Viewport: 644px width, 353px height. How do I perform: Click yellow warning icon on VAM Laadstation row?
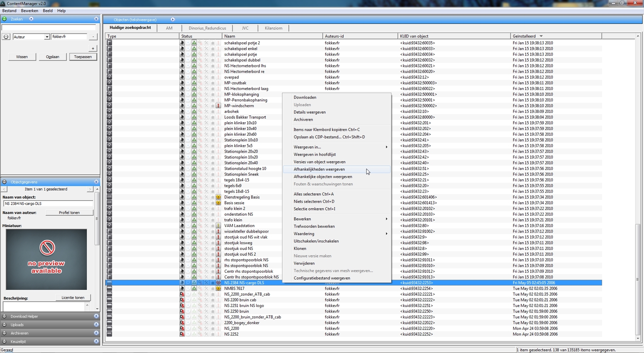[218, 226]
